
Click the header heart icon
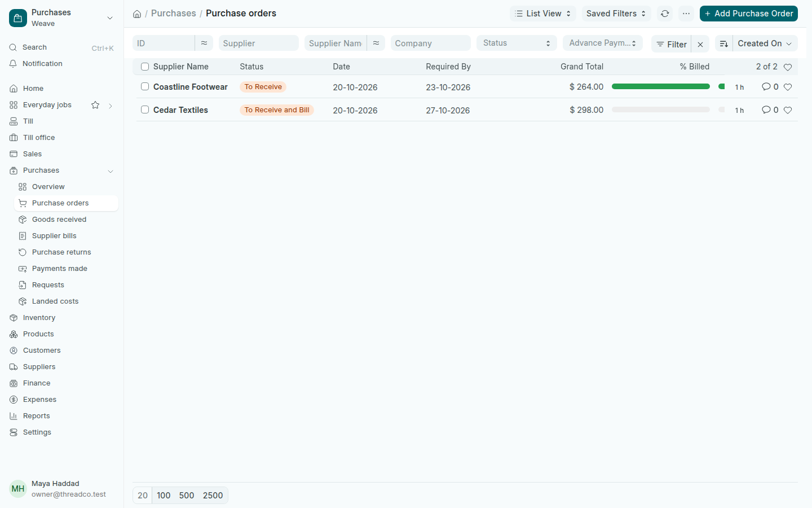788,67
